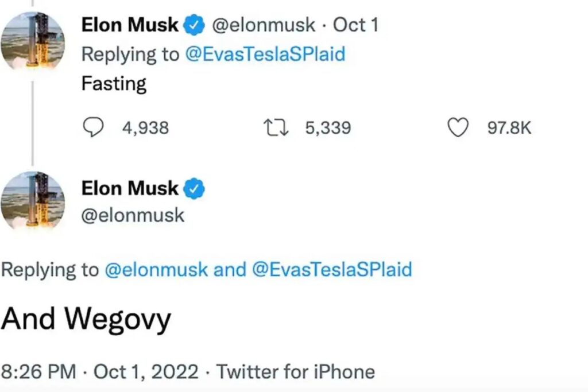This screenshot has width=588, height=392.
Task: Click the "Twitter for iPhone" source label
Action: pyautogui.click(x=295, y=371)
